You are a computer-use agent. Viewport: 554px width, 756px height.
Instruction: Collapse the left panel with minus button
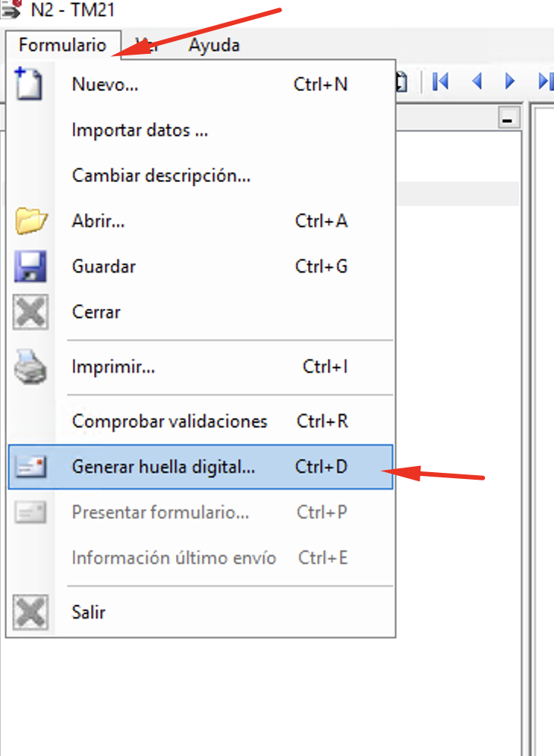click(508, 119)
